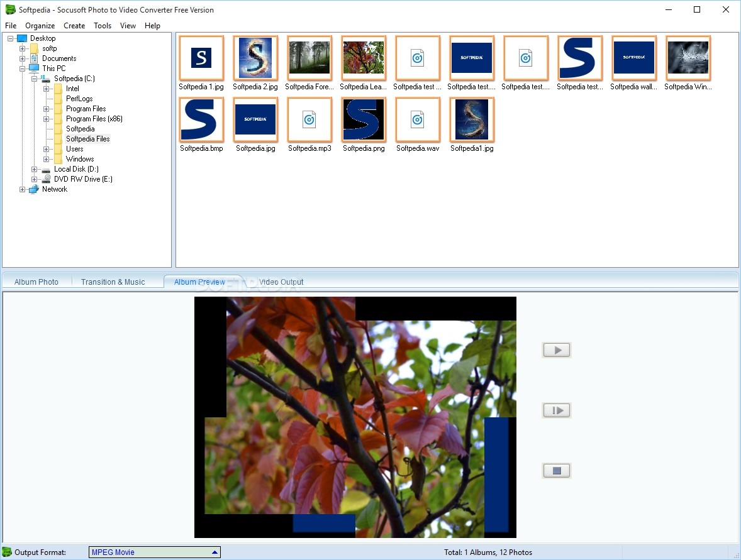This screenshot has width=741, height=560.
Task: Open the Tools menu
Action: (102, 26)
